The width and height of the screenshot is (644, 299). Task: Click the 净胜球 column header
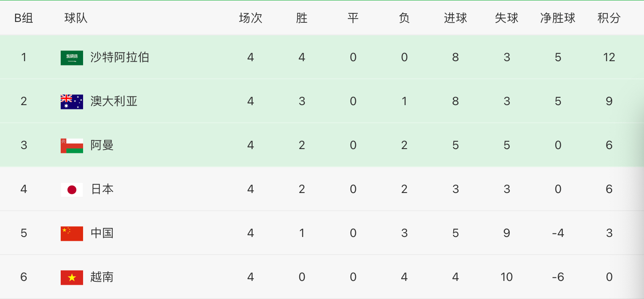(x=558, y=18)
